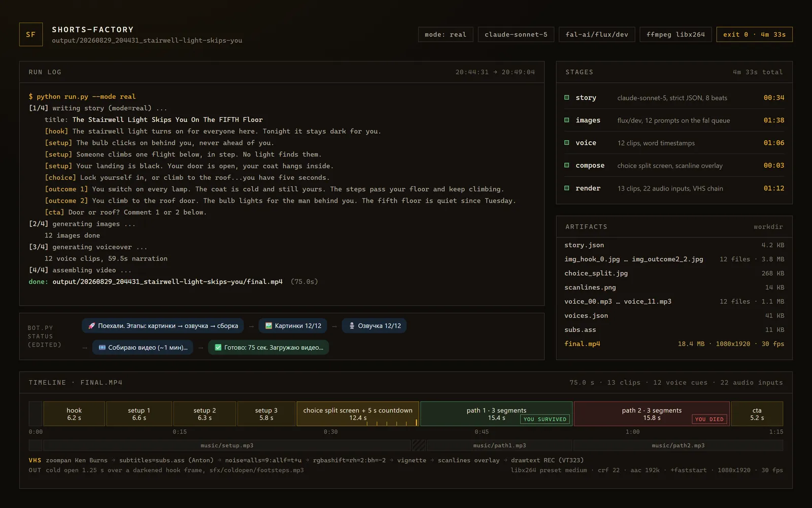The width and height of the screenshot is (812, 508).
Task: Click the output folder path under SHORTS-FACTORY
Action: coord(147,41)
